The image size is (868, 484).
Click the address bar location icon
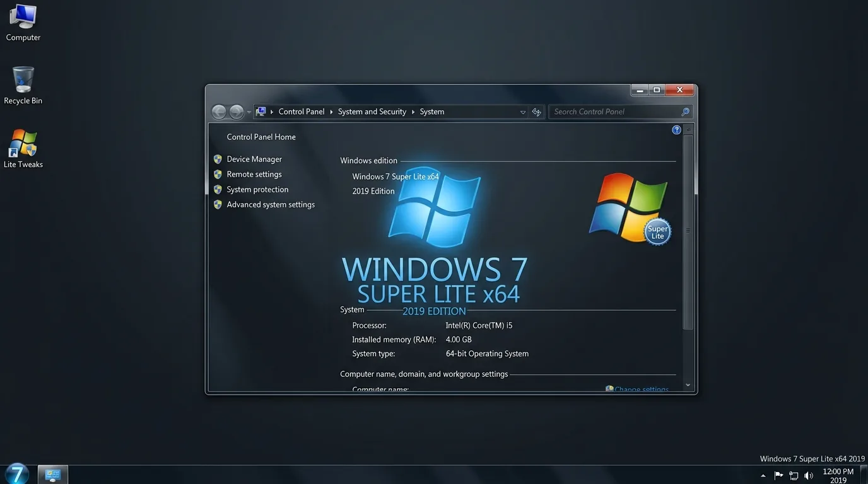261,112
